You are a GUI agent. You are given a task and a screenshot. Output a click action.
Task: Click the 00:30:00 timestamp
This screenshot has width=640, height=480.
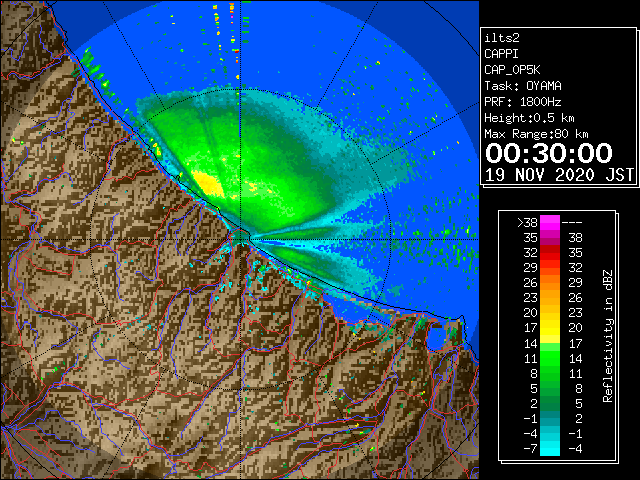point(549,153)
